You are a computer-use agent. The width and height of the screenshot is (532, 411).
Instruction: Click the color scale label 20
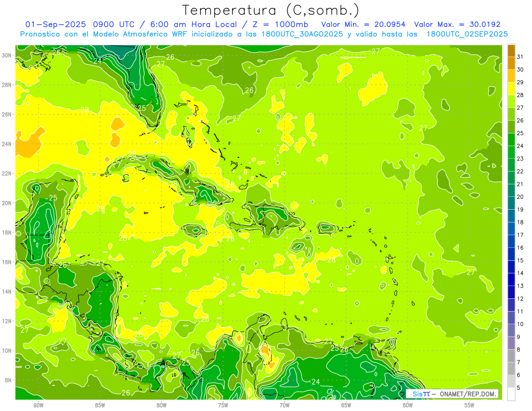click(520, 197)
